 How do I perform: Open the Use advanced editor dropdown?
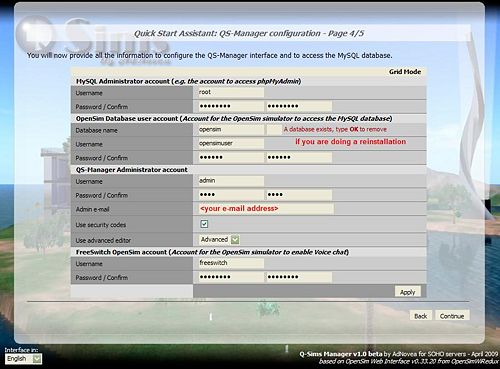pos(220,240)
